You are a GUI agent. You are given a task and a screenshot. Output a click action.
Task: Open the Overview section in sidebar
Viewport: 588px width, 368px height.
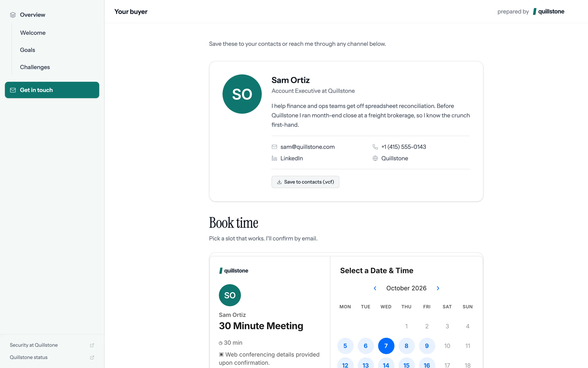(52, 15)
